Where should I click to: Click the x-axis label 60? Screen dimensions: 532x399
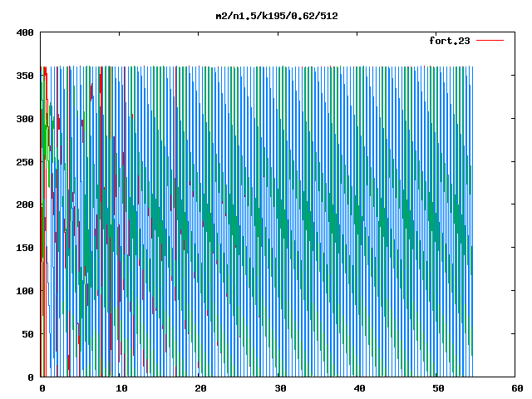point(517,388)
